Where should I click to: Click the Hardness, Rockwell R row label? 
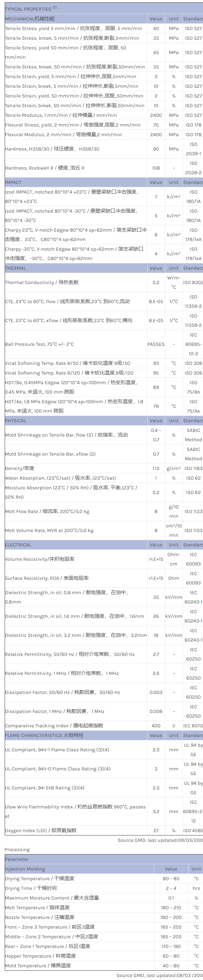[x=44, y=168]
